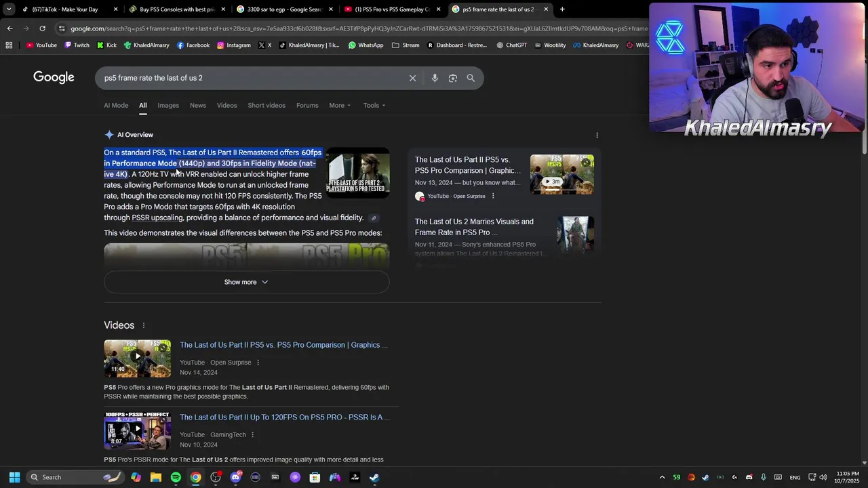This screenshot has height=488, width=868.
Task: Open the AI Overview three-dot options
Action: [597, 135]
